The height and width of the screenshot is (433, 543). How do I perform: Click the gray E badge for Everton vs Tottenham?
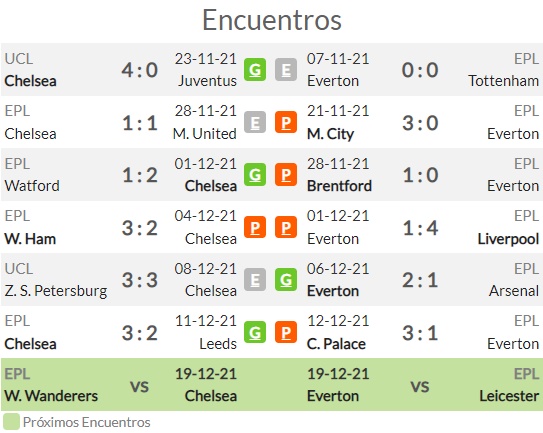click(x=286, y=70)
